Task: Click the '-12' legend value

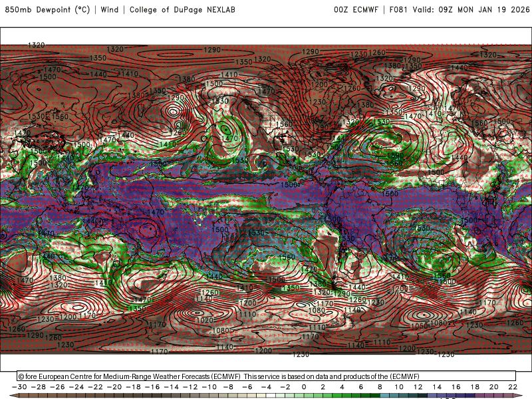Action: pos(190,387)
